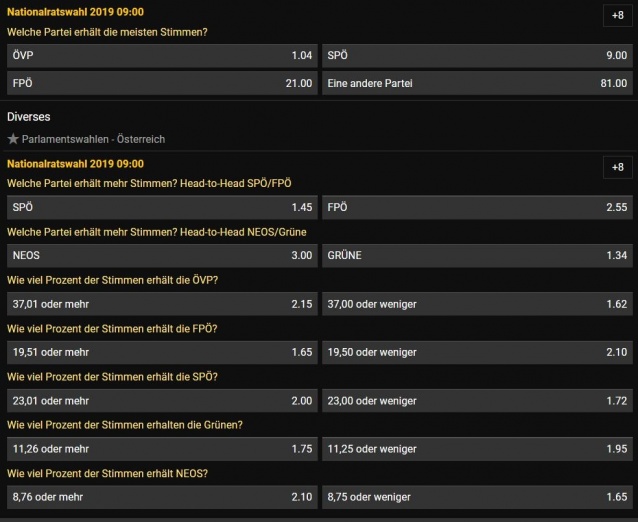Select '8,75 oder weniger' for NEOS

coord(477,497)
